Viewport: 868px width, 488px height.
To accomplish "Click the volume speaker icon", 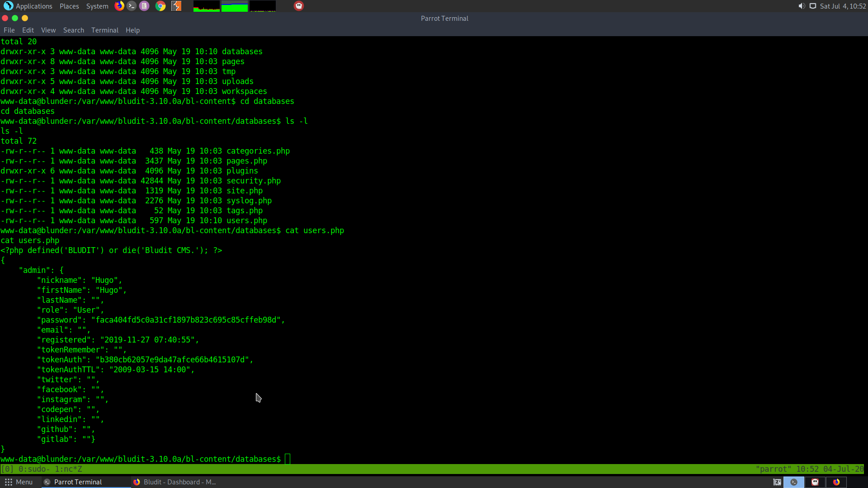I will click(x=802, y=6).
